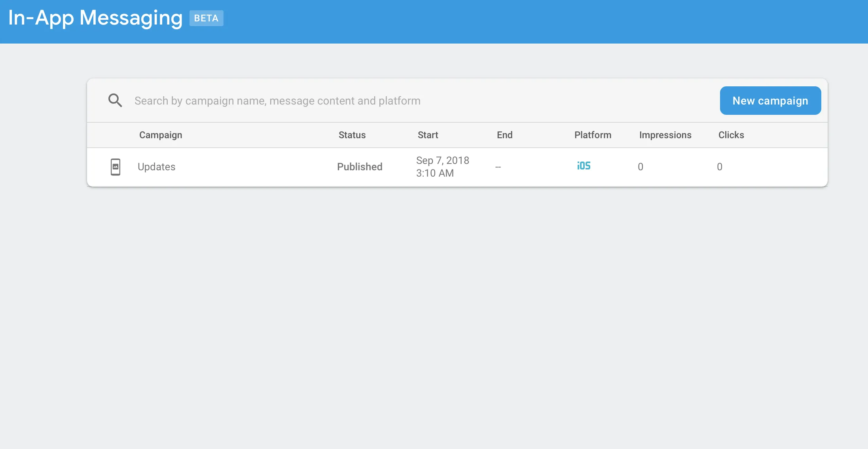Click the Published status text
The width and height of the screenshot is (868, 449).
pos(360,167)
